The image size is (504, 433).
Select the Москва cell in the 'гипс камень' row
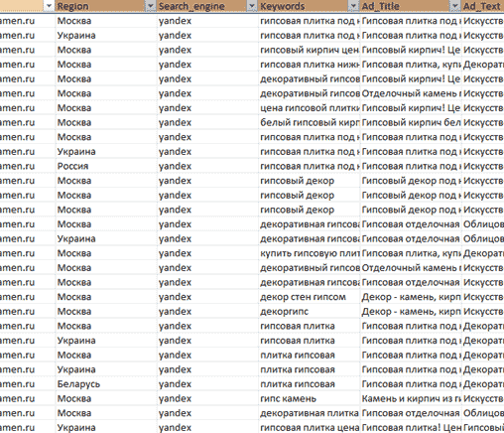106,398
